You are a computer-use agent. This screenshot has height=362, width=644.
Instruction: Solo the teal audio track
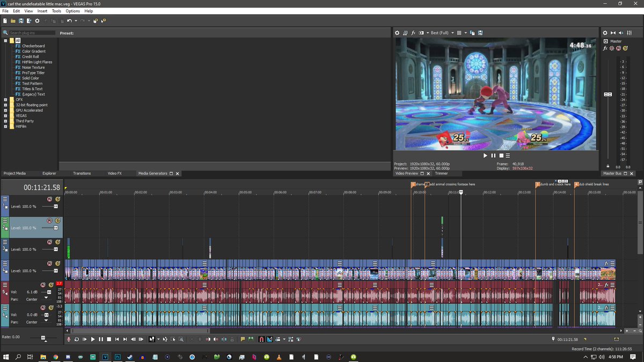pos(51,308)
